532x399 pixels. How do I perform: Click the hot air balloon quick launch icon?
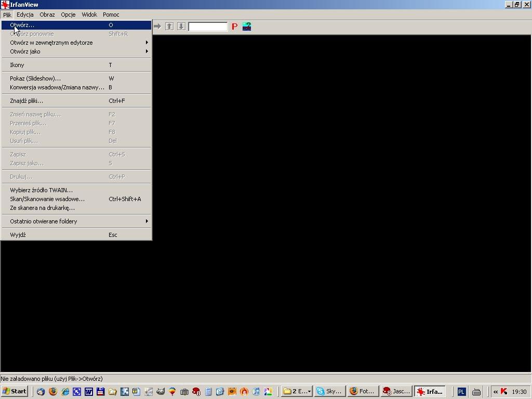(x=172, y=392)
